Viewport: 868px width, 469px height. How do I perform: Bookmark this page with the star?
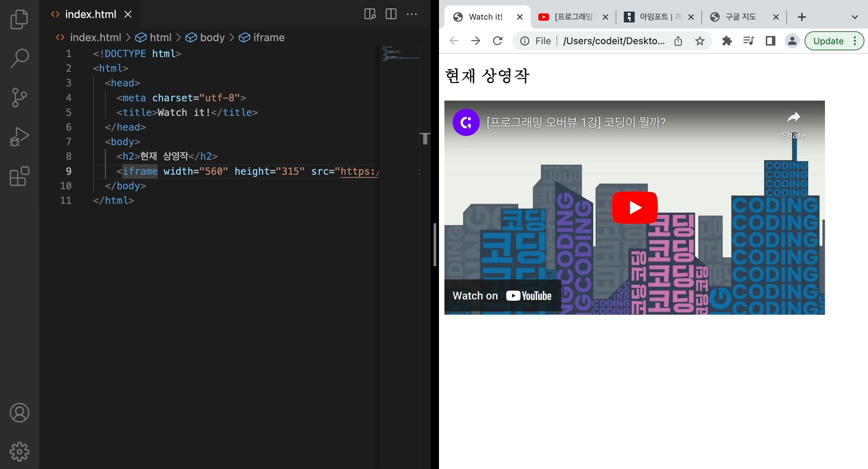(700, 41)
